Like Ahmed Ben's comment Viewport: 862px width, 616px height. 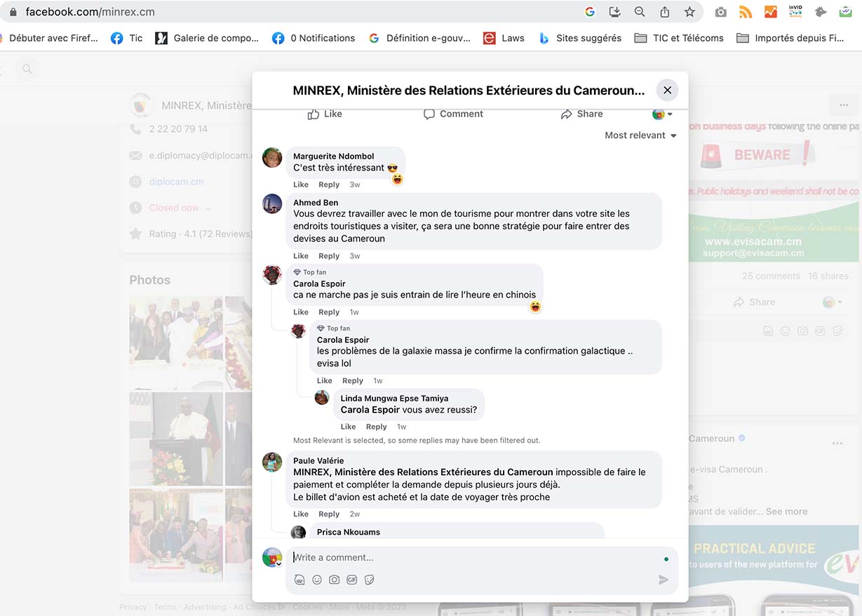[x=300, y=256]
